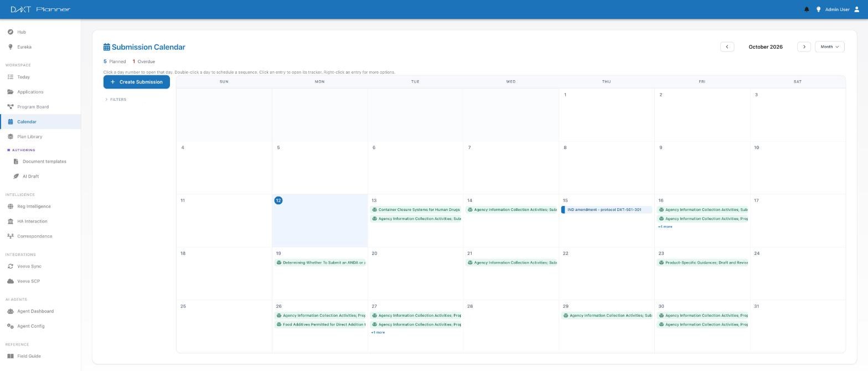This screenshot has width=868, height=371.
Task: Open Determining Whether To Submit an ANDA entry
Action: pos(319,262)
